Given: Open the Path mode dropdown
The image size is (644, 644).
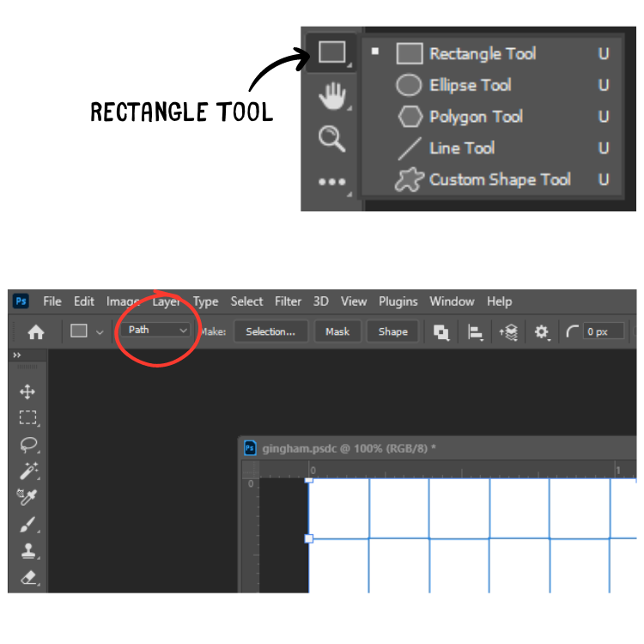Looking at the screenshot, I should coord(156,331).
